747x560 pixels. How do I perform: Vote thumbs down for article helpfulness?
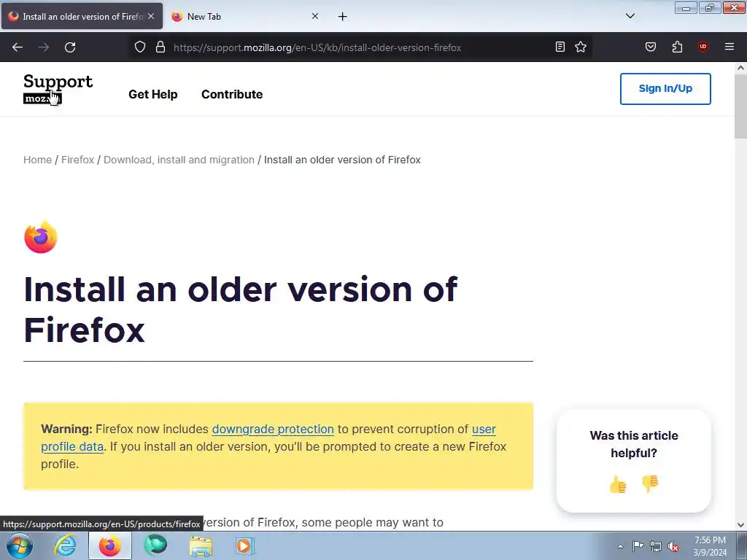[x=650, y=484]
